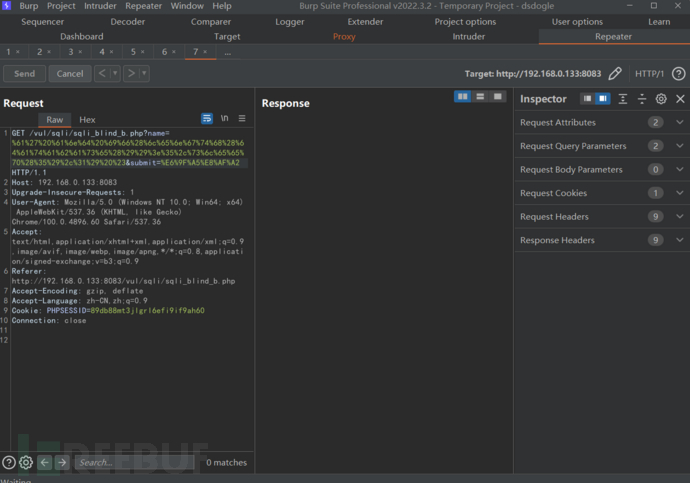Close Repeater tab 7
This screenshot has height=483, width=690.
(x=205, y=52)
